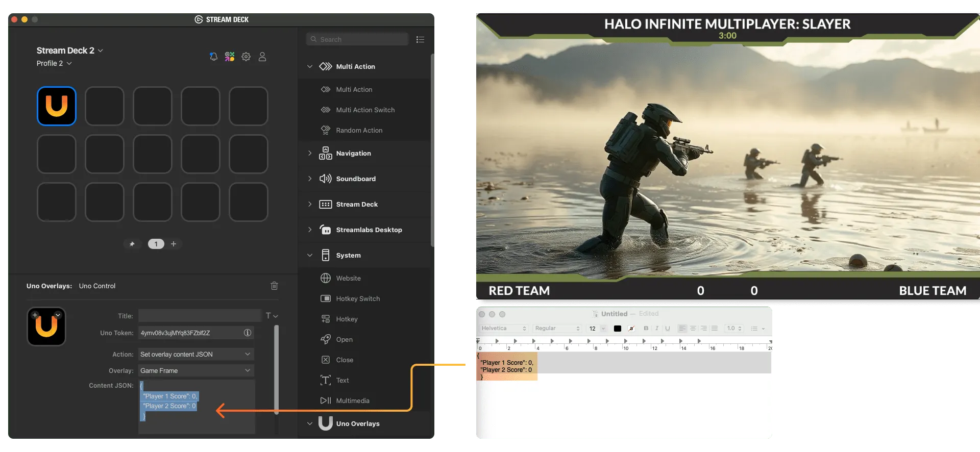Click the empty key next to U key
This screenshot has width=980, height=452.
point(105,106)
